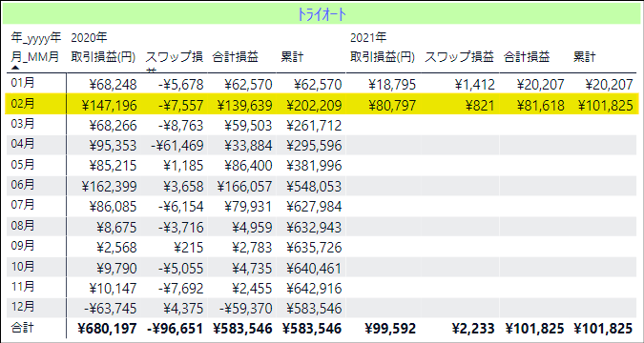Select the 06月 row label

pyautogui.click(x=23, y=185)
